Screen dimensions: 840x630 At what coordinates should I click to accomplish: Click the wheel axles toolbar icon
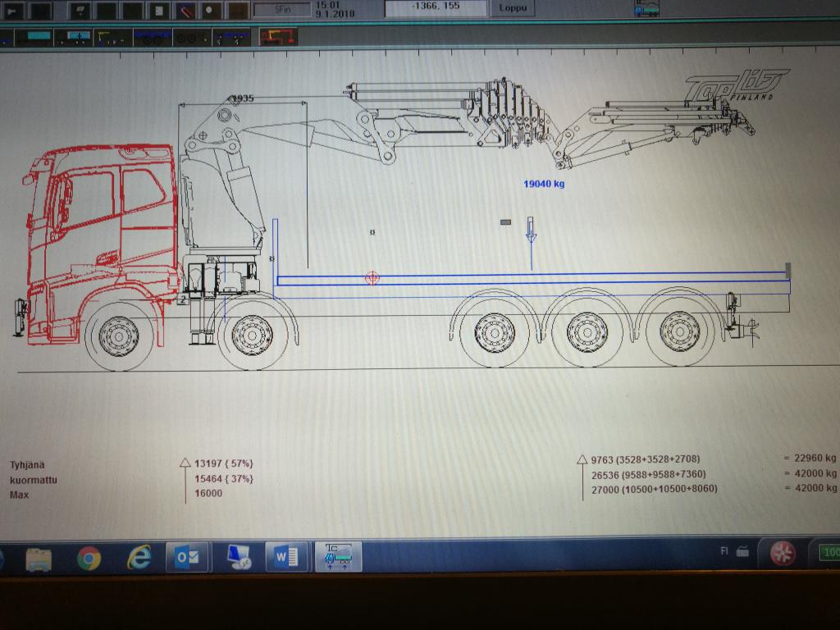(190, 37)
